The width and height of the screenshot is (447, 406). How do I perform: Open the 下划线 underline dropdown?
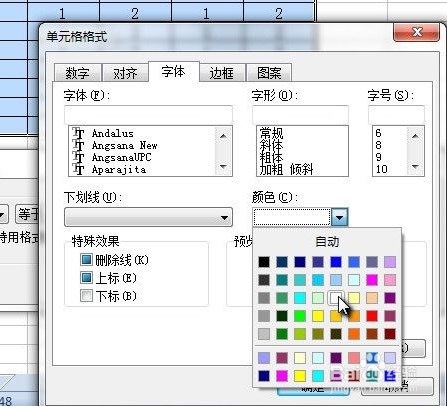coord(148,217)
